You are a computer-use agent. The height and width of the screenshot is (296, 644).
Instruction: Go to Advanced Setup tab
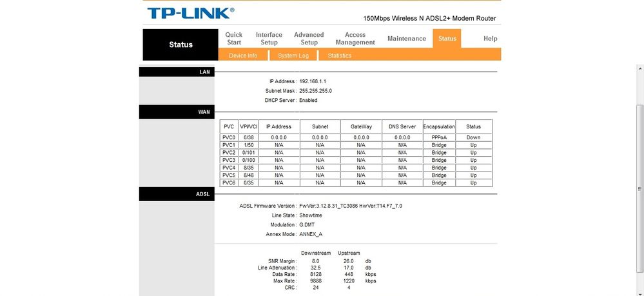(309, 39)
